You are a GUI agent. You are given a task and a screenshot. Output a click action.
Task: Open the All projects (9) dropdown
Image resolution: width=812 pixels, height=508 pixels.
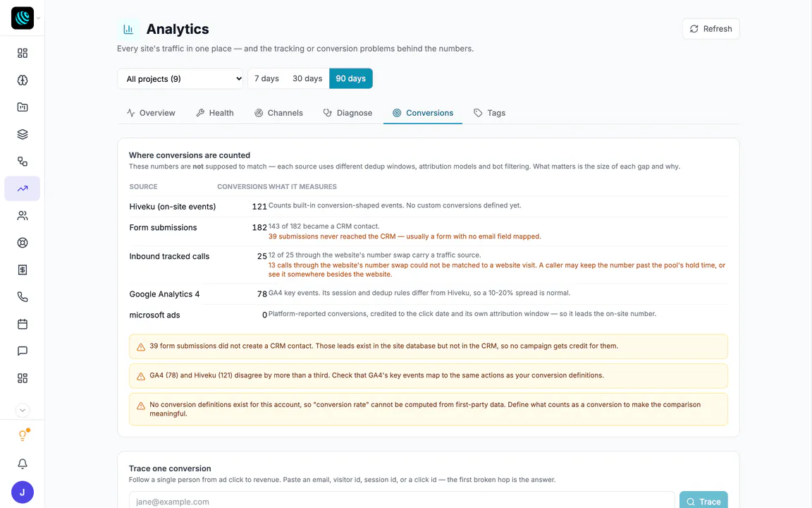point(180,79)
